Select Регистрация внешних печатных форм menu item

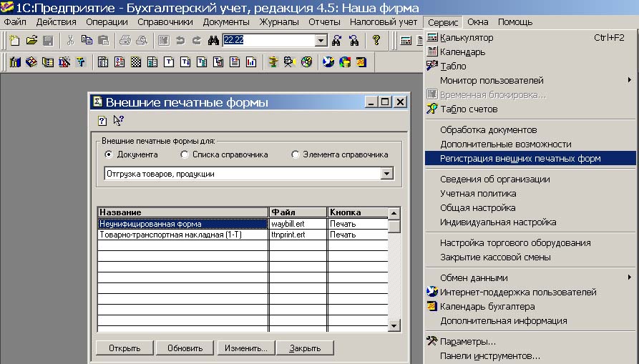[520, 158]
